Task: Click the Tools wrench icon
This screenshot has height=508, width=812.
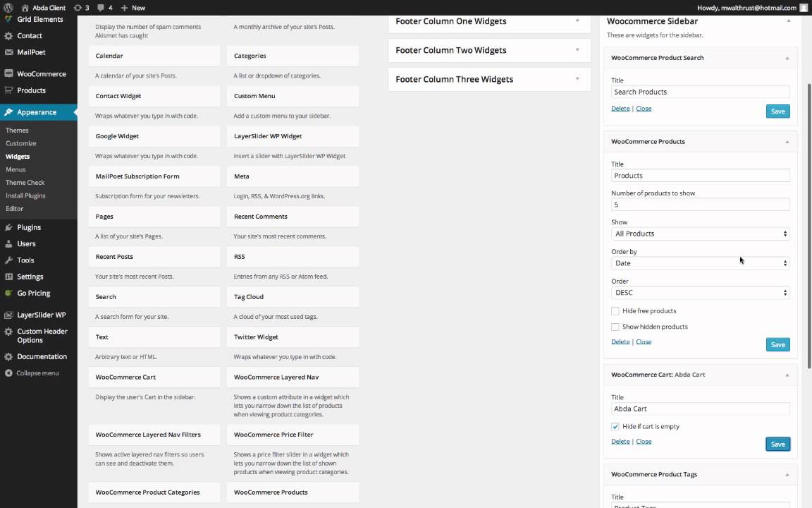Action: coord(8,260)
